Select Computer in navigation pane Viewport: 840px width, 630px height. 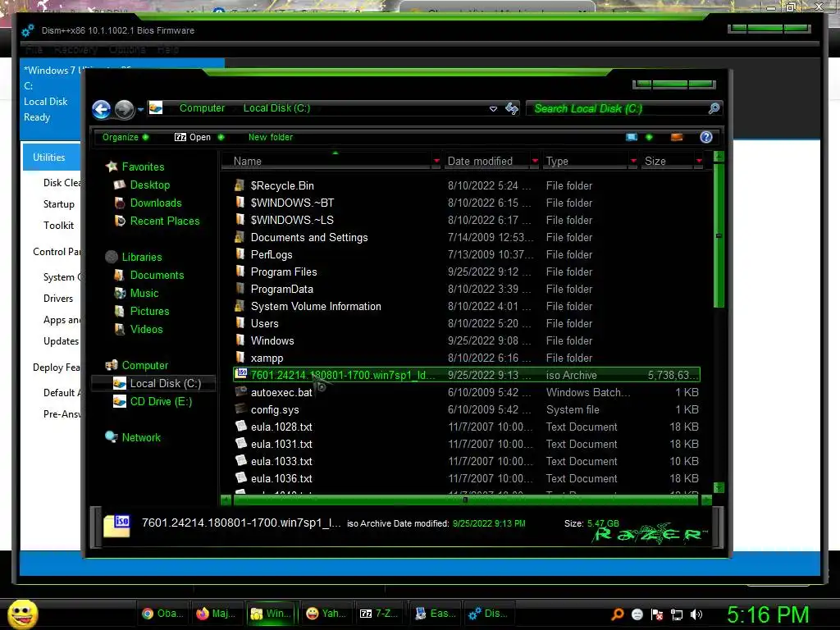[144, 365]
